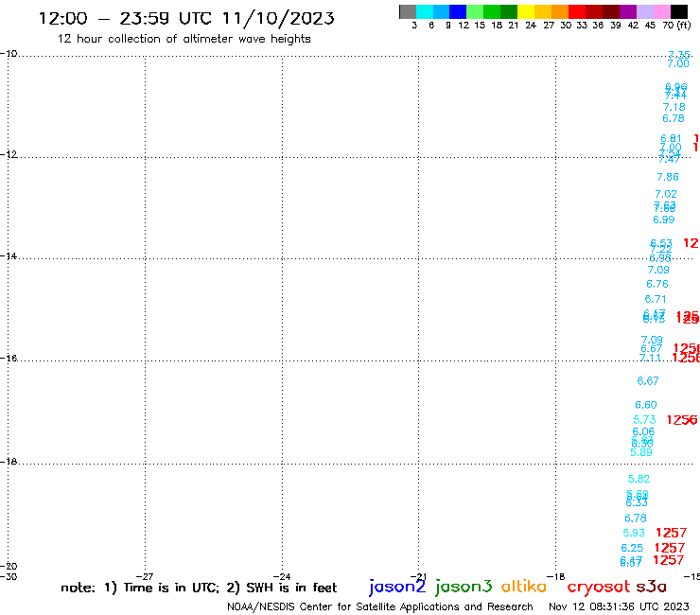Click the red 'cryosat' legend label
This screenshot has height=615, width=700.
click(598, 587)
